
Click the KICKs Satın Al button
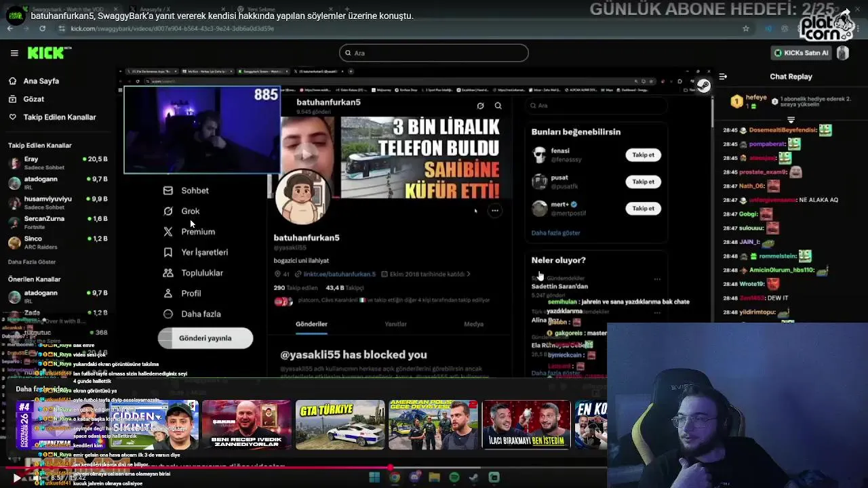point(802,53)
